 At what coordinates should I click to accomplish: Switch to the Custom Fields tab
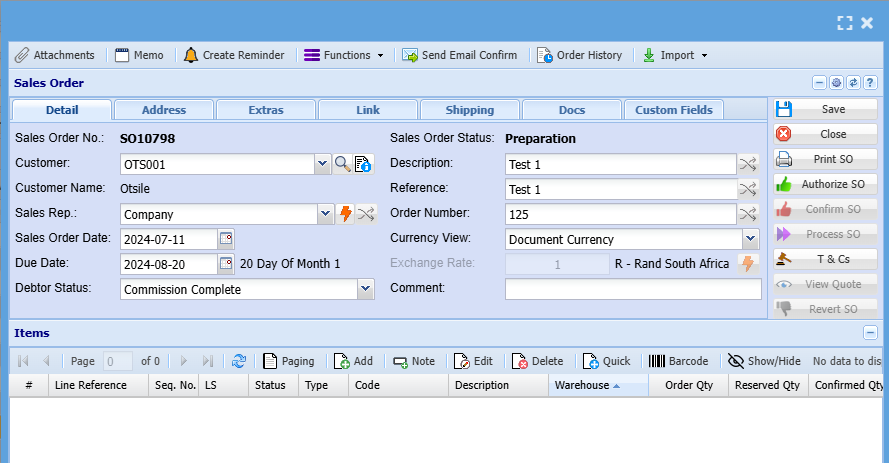[x=673, y=110]
